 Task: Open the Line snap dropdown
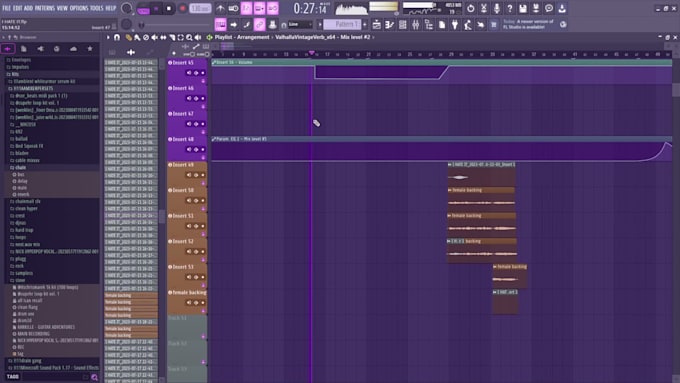coord(300,25)
